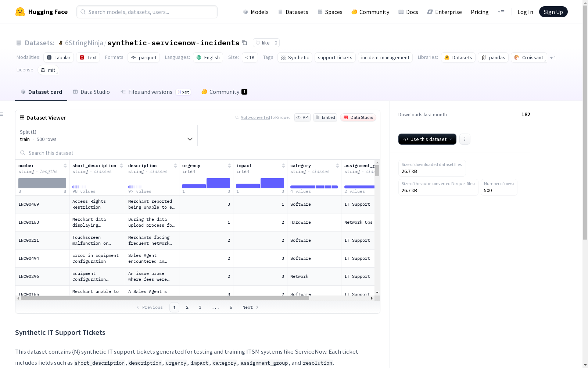This screenshot has width=588, height=368.
Task: Open the Use this dataset dropdown
Action: tap(427, 139)
